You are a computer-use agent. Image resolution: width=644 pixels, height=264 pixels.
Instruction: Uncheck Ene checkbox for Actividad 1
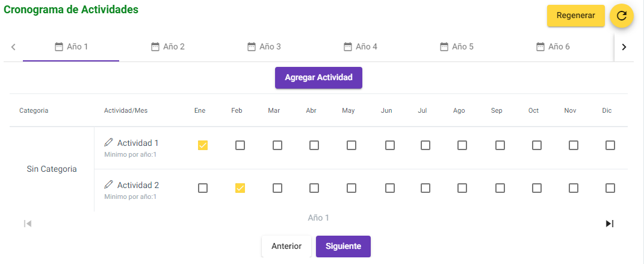point(202,145)
